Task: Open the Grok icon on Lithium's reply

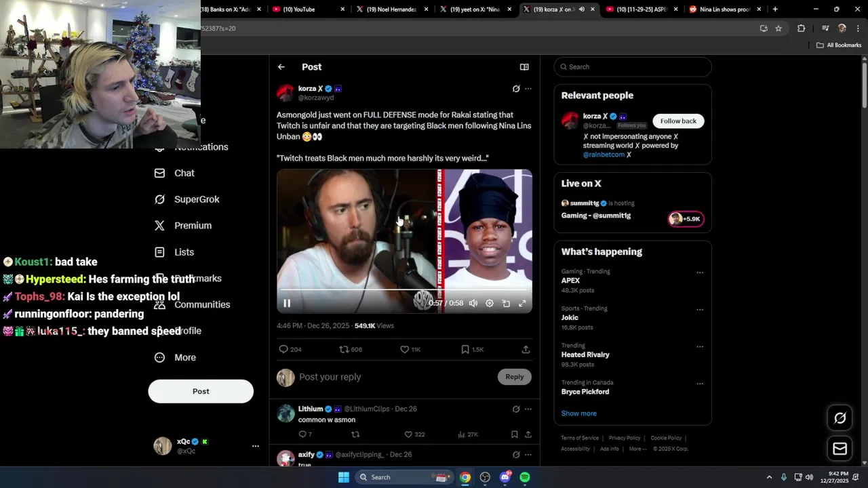Action: pyautogui.click(x=516, y=409)
